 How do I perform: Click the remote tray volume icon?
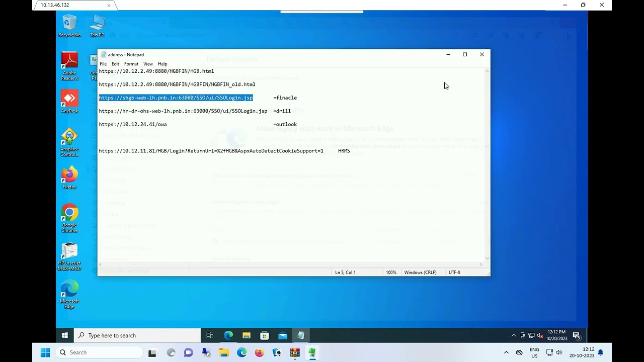pos(540,335)
